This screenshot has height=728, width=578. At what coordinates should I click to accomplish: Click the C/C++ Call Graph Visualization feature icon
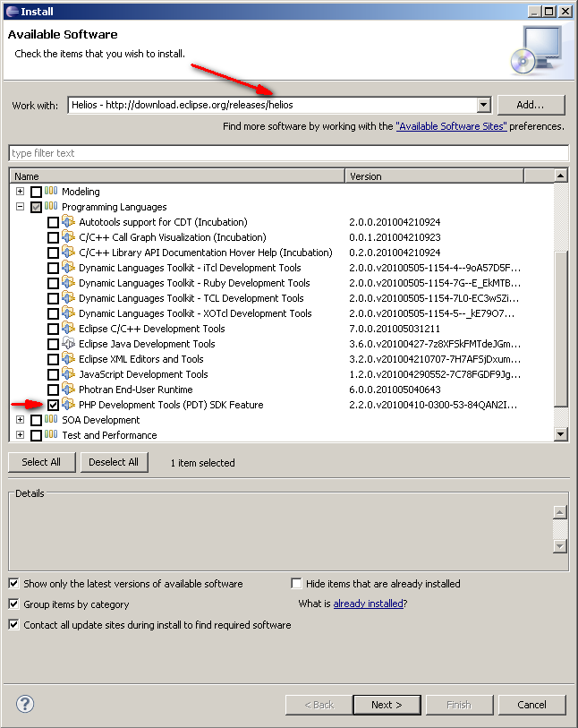(68, 236)
